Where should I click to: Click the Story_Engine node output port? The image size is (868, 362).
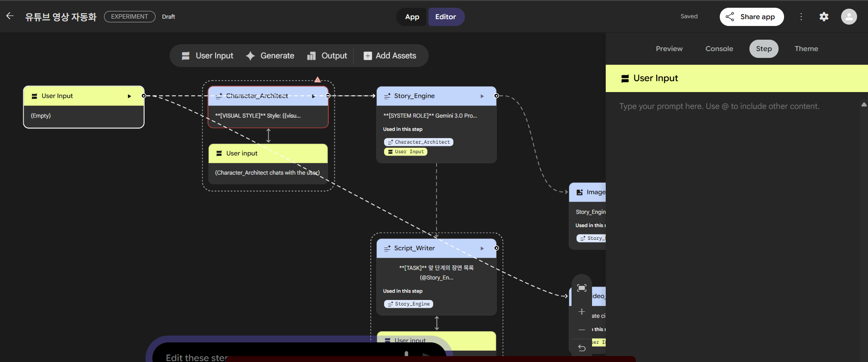[496, 96]
